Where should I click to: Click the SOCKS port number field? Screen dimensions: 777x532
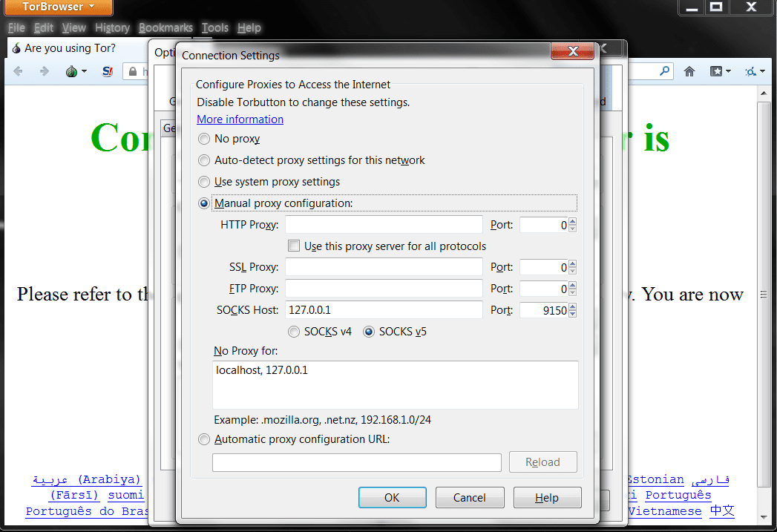point(544,311)
